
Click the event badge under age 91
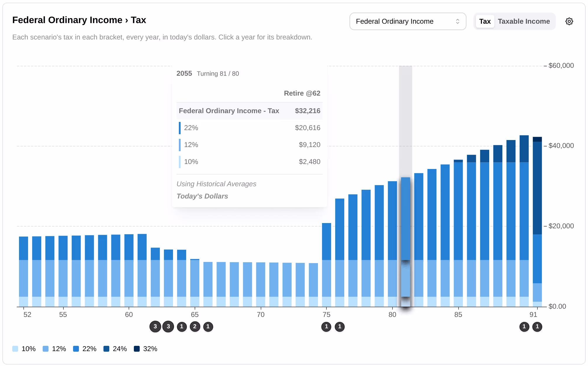pyautogui.click(x=537, y=327)
